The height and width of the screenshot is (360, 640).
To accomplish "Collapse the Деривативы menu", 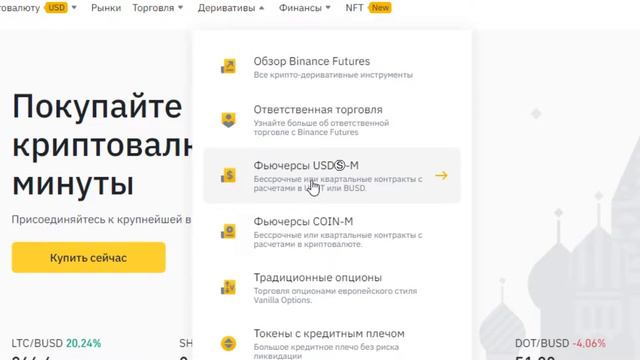I will pos(231,8).
